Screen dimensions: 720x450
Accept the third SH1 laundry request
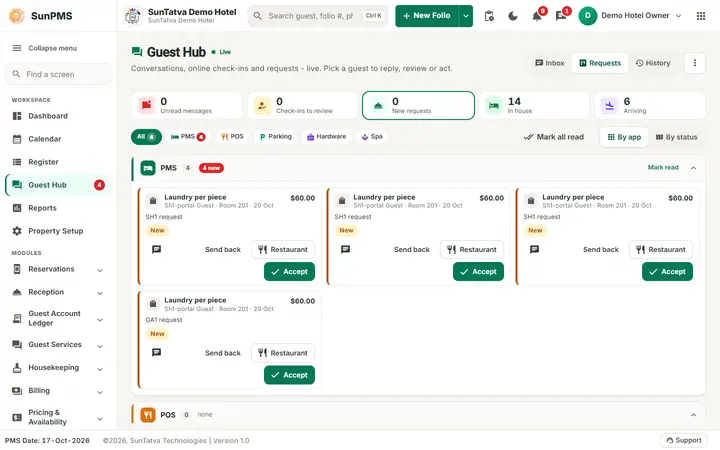(x=667, y=272)
